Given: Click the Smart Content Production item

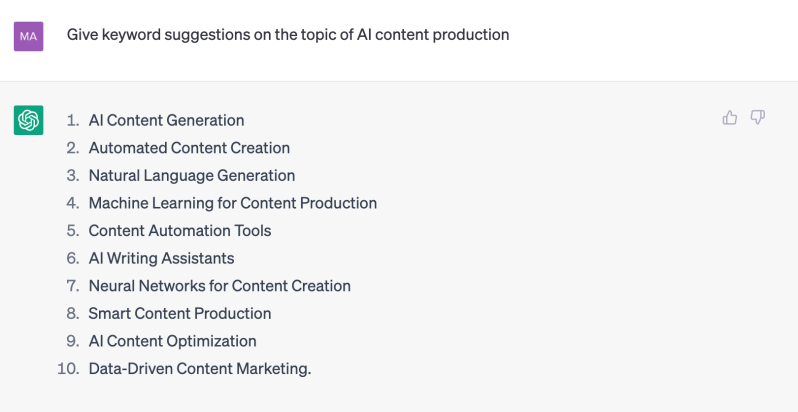Looking at the screenshot, I should click(x=180, y=313).
